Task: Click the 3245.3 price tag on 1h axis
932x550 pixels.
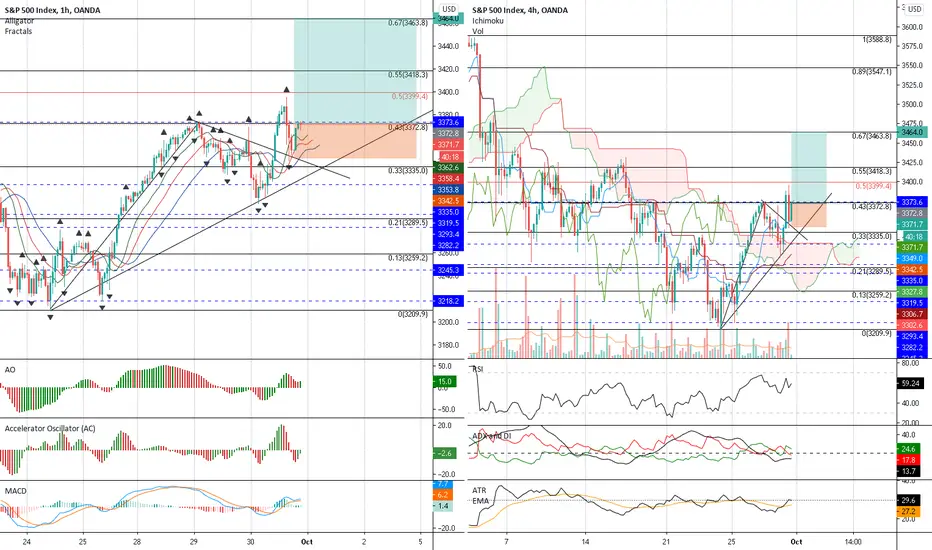Action: coord(448,270)
